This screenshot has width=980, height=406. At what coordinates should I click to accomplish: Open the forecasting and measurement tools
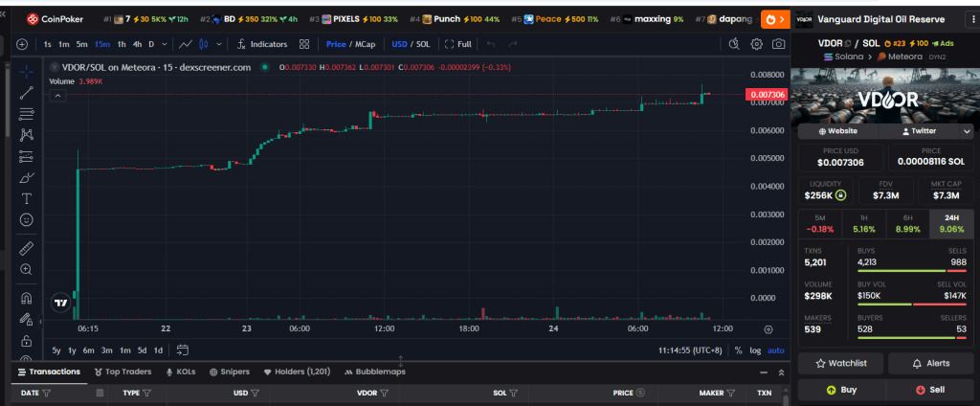click(26, 156)
